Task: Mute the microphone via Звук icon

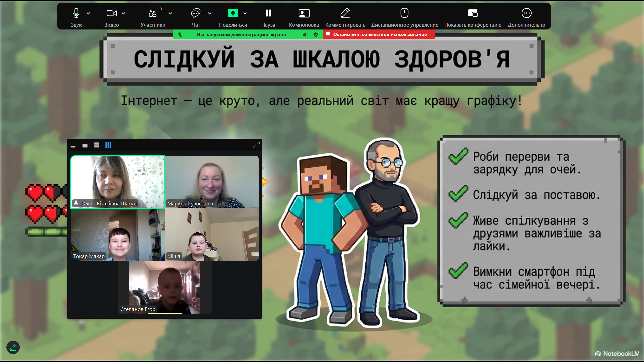Action: (x=76, y=13)
